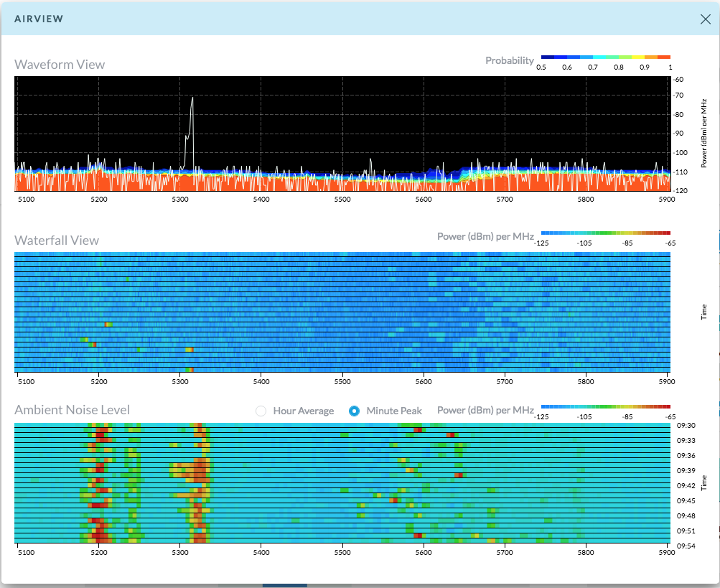Click the Waterfall View power color legend
The width and height of the screenshot is (720, 588).
[x=605, y=233]
